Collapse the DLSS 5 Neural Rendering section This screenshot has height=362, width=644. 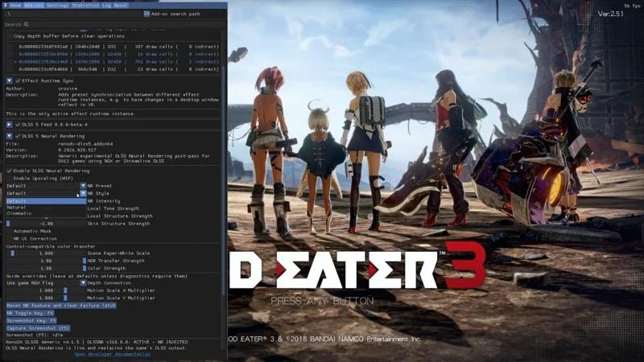click(9, 136)
